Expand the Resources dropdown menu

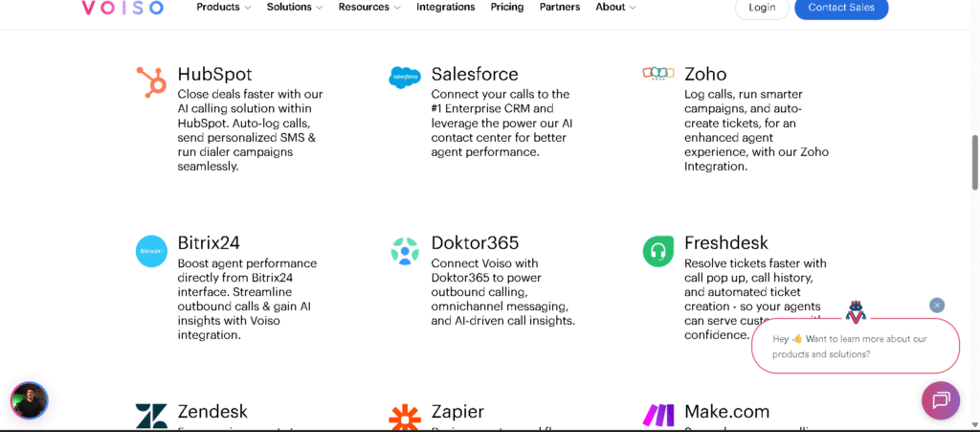click(369, 8)
